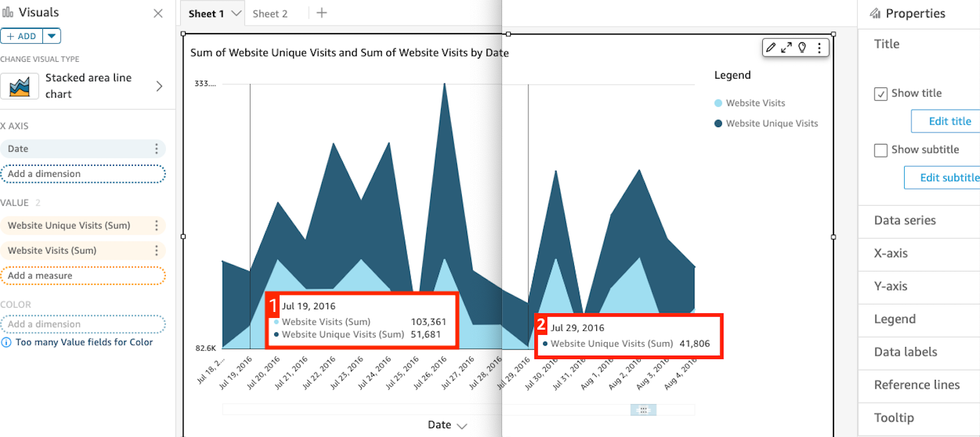
Task: Click the x-axis data zoom scrollbar track
Action: click(x=458, y=409)
